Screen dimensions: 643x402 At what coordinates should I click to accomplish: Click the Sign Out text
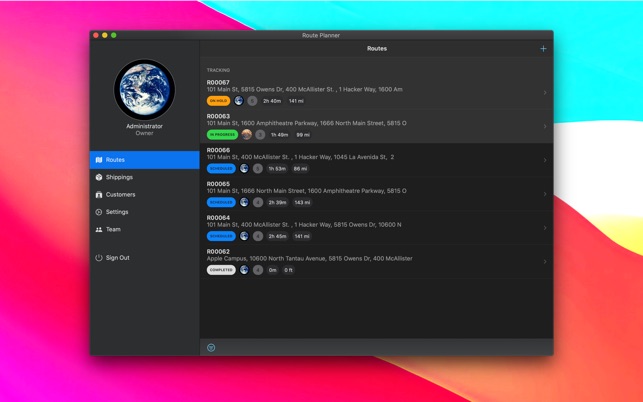[x=117, y=257]
